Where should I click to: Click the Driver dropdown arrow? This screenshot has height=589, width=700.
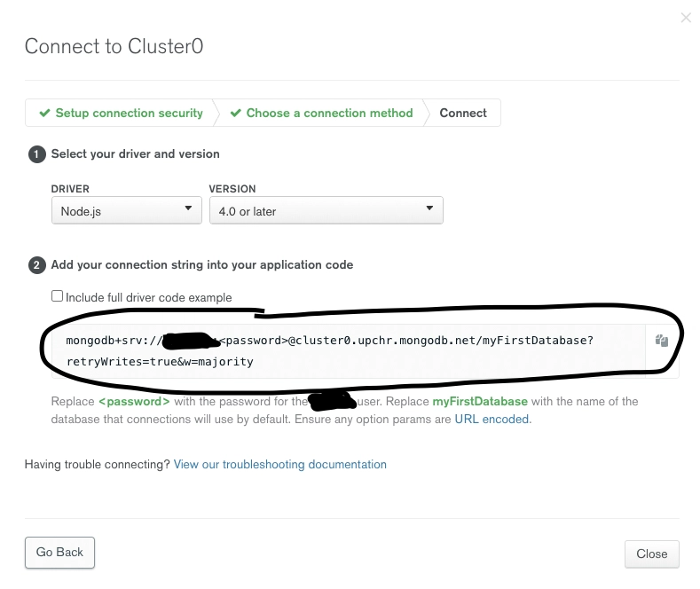(188, 208)
